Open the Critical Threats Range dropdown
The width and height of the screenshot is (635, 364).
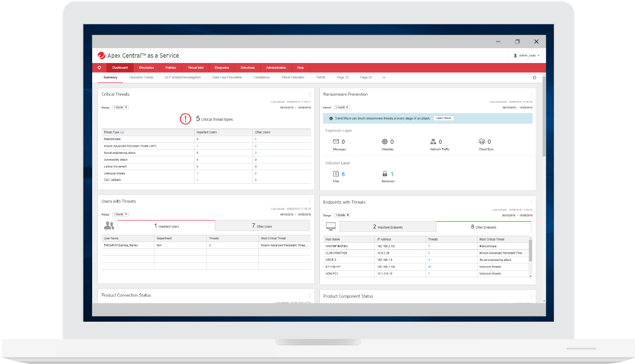click(120, 107)
